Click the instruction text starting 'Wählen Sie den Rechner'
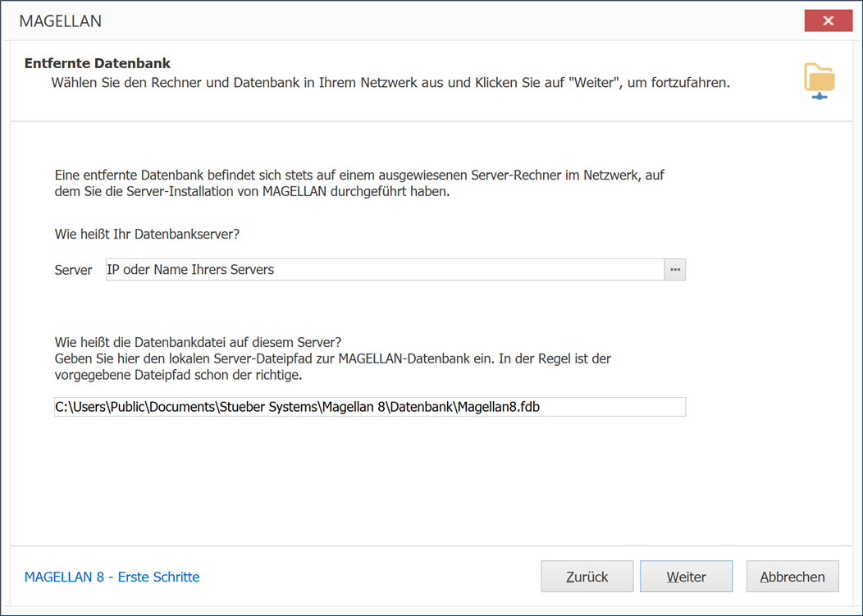Viewport: 863px width, 616px height. [x=390, y=83]
